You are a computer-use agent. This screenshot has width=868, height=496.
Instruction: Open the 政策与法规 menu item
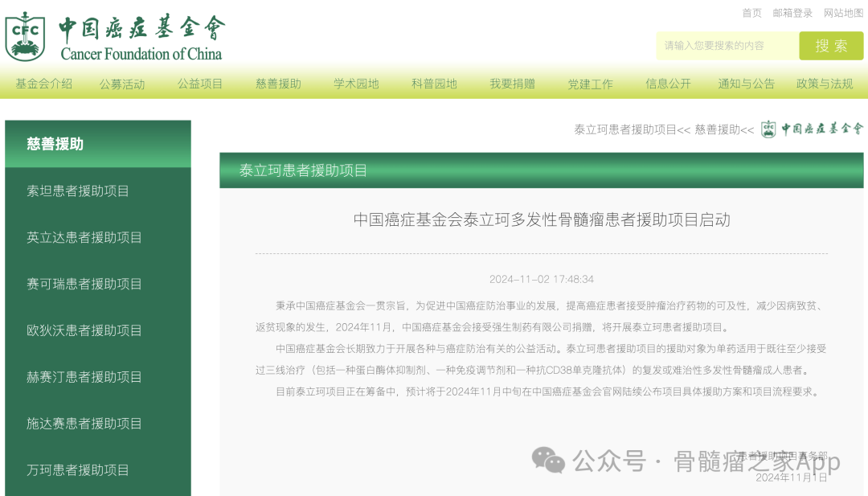tap(825, 84)
